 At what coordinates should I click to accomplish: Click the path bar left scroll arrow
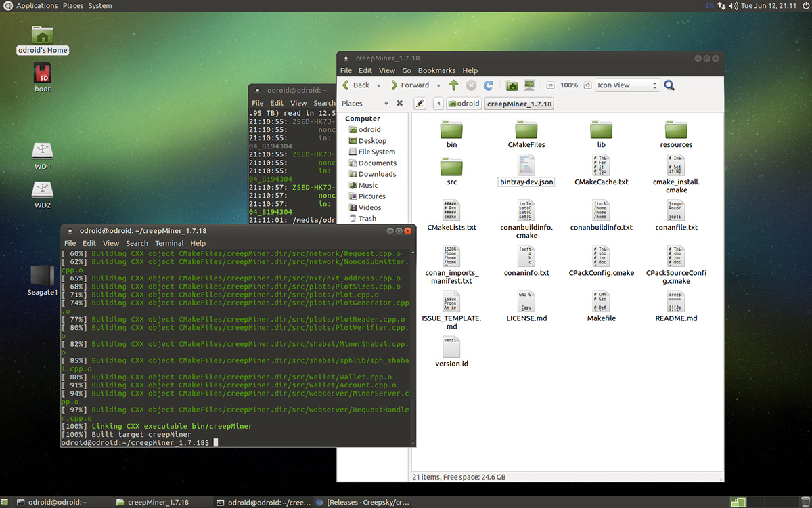[438, 104]
